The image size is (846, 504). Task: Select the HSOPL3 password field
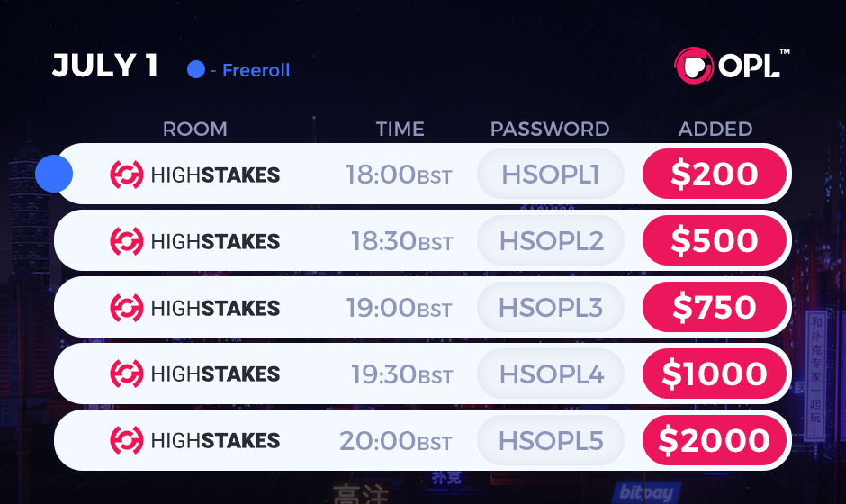pos(550,308)
